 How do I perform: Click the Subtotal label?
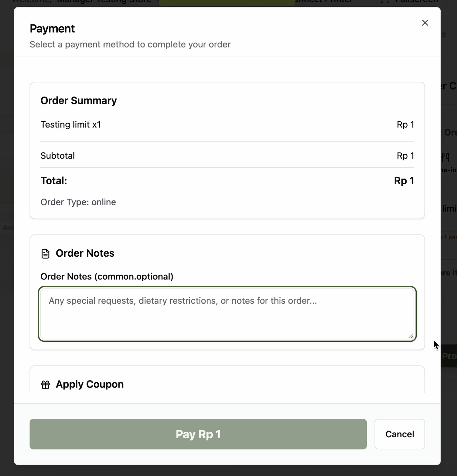[57, 156]
